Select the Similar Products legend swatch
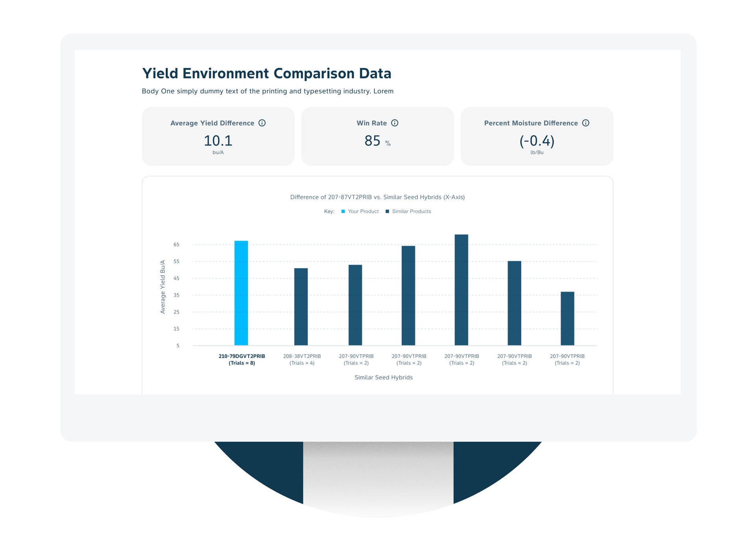 tap(387, 212)
